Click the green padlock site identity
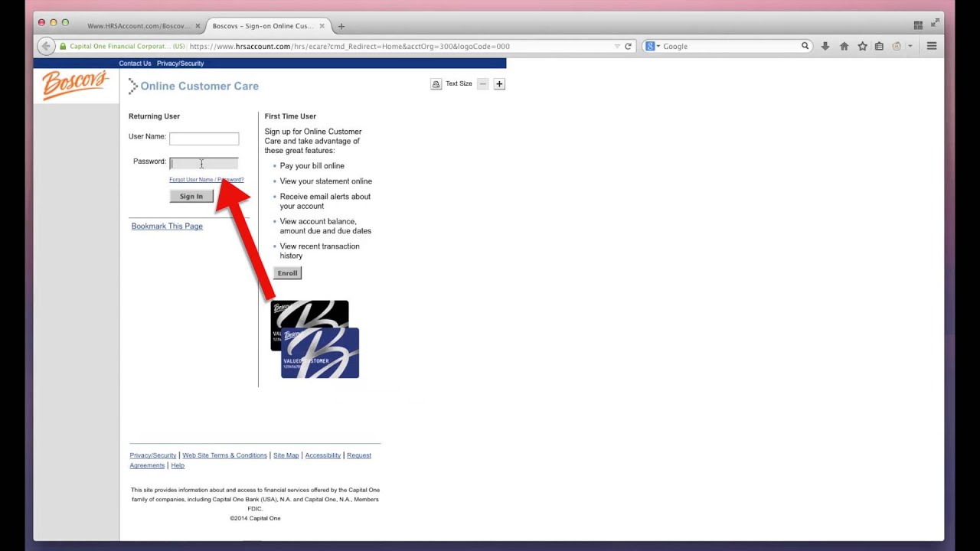The image size is (980, 551). pos(63,46)
